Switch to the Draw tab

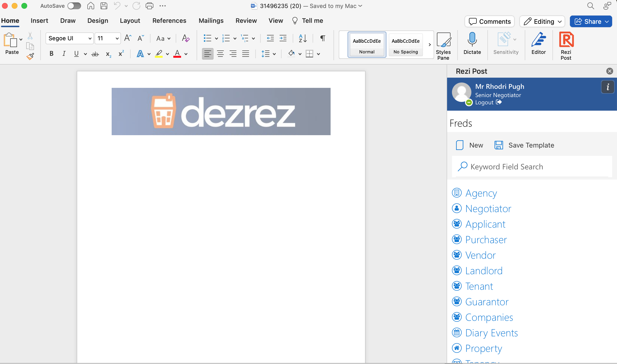68,21
